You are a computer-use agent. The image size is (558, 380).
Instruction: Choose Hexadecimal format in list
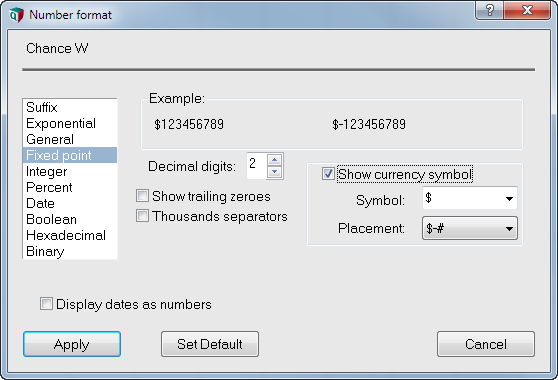pos(70,236)
